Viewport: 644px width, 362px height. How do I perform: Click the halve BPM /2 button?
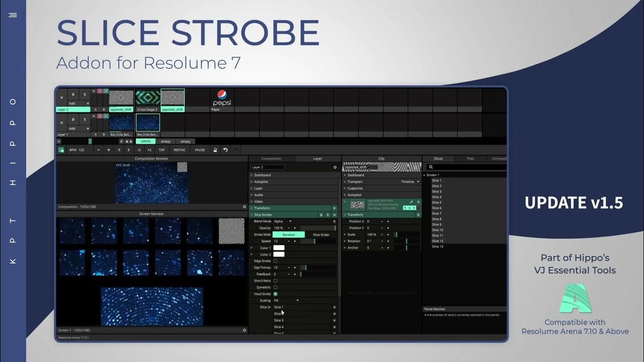139,150
